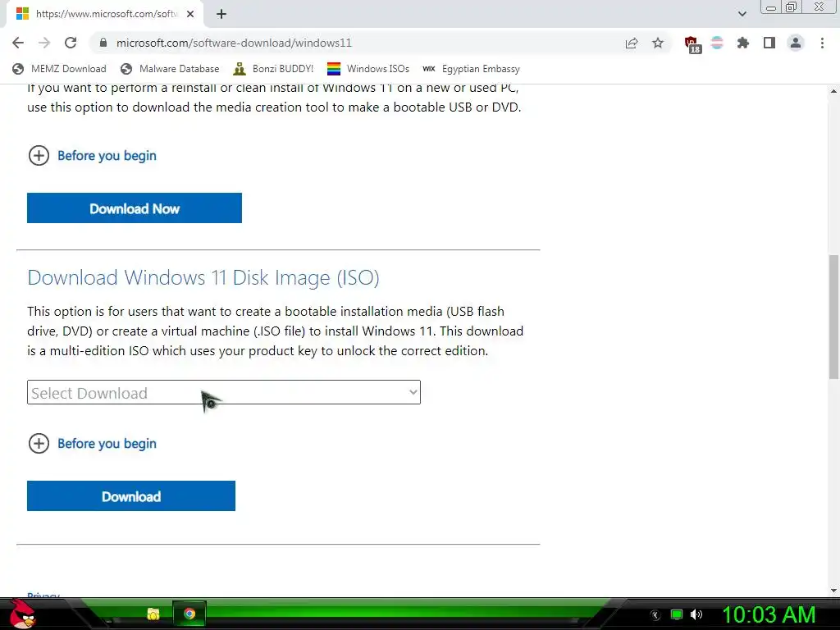This screenshot has height=630, width=840.
Task: Go back to the previous page
Action: [18, 43]
